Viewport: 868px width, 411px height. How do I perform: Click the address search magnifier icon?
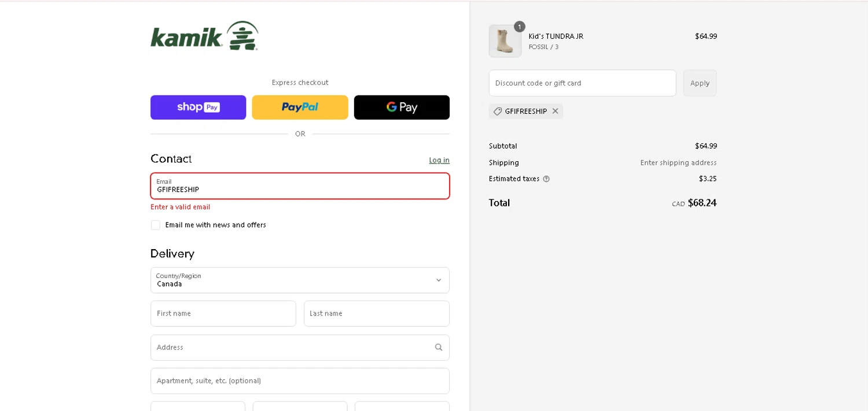click(439, 347)
